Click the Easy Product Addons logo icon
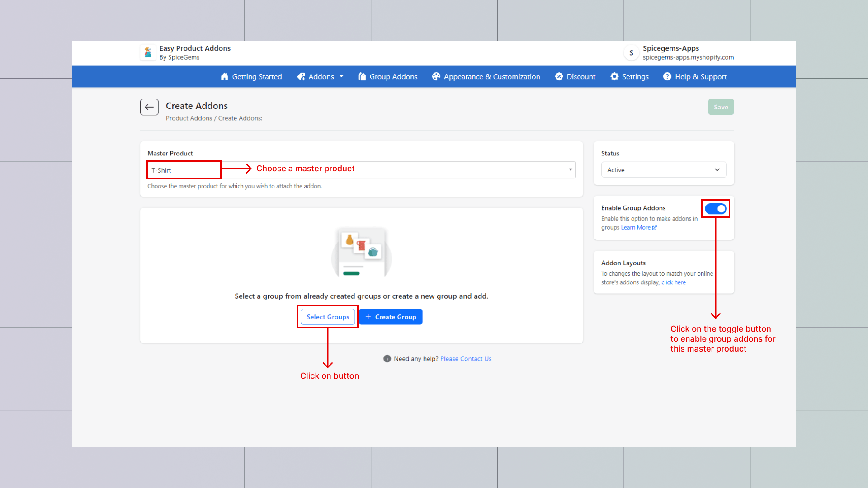Screen dimensions: 868x488 click(148, 53)
